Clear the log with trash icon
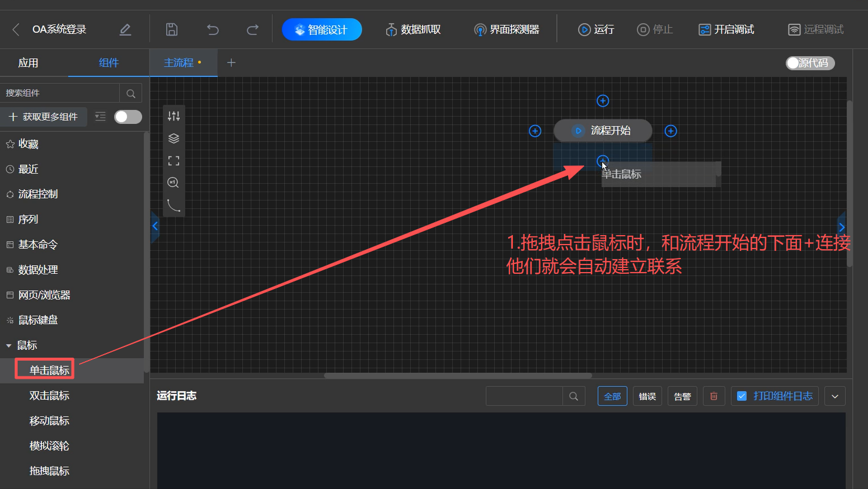 coord(714,396)
